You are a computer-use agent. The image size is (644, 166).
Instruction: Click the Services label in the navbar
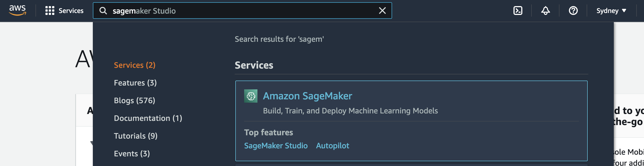coord(71,11)
